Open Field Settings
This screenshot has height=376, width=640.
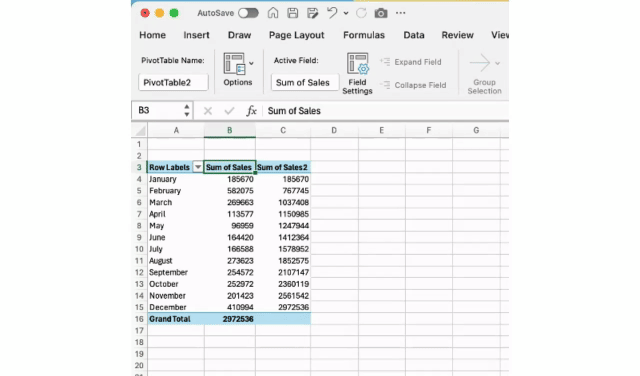pyautogui.click(x=358, y=73)
